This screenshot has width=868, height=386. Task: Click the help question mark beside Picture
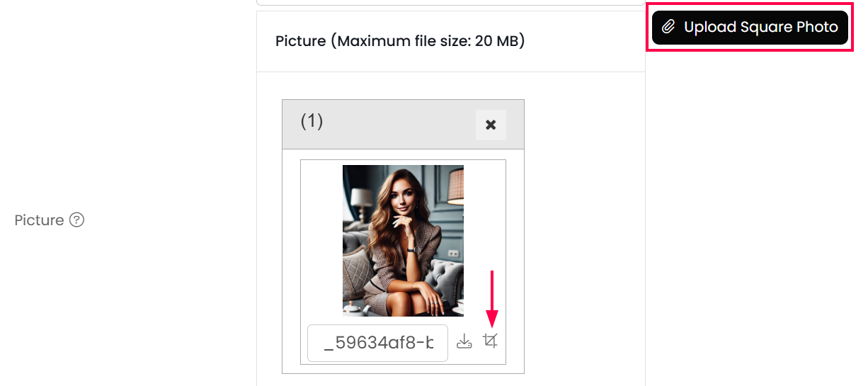point(77,220)
